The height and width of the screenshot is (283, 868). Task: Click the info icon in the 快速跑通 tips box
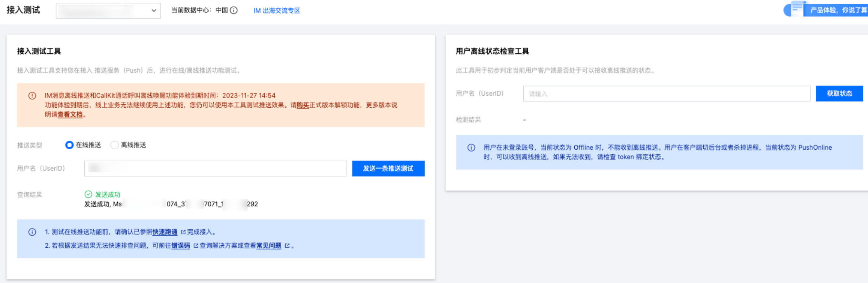[32, 232]
